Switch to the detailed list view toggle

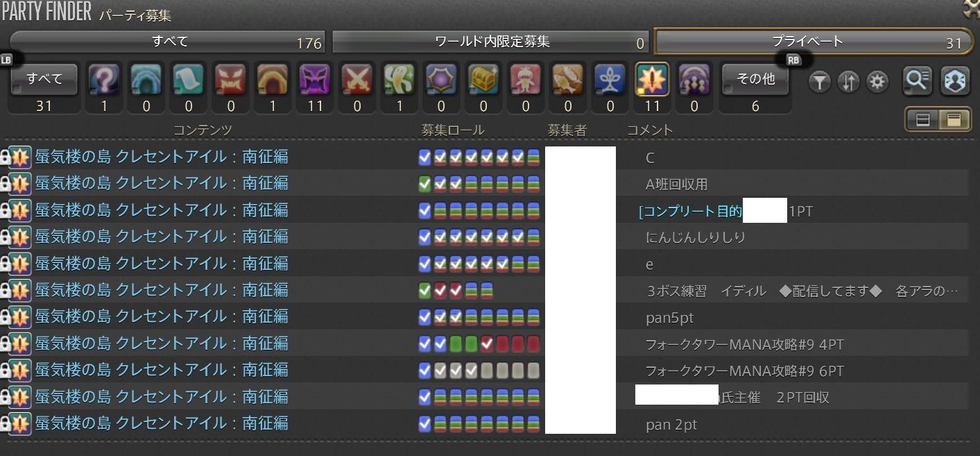pos(954,120)
